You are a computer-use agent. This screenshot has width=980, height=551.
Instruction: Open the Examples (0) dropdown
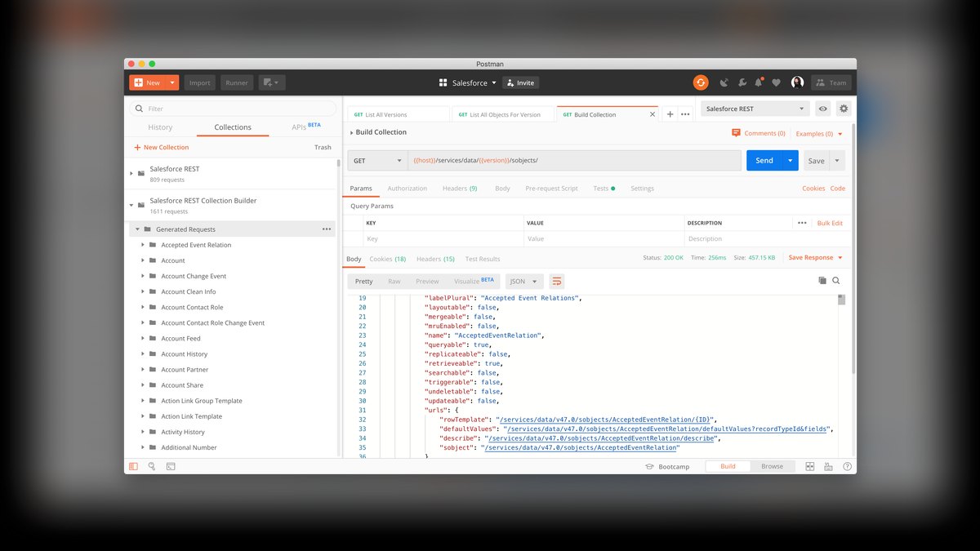click(819, 133)
